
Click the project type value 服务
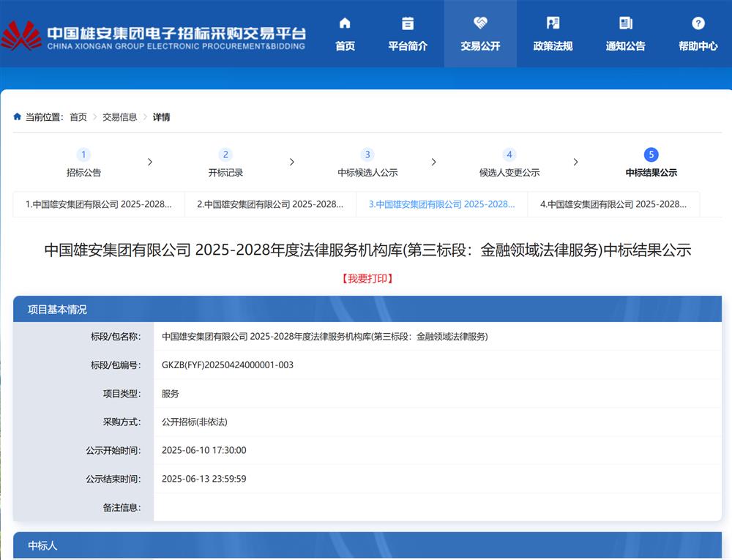coord(170,393)
